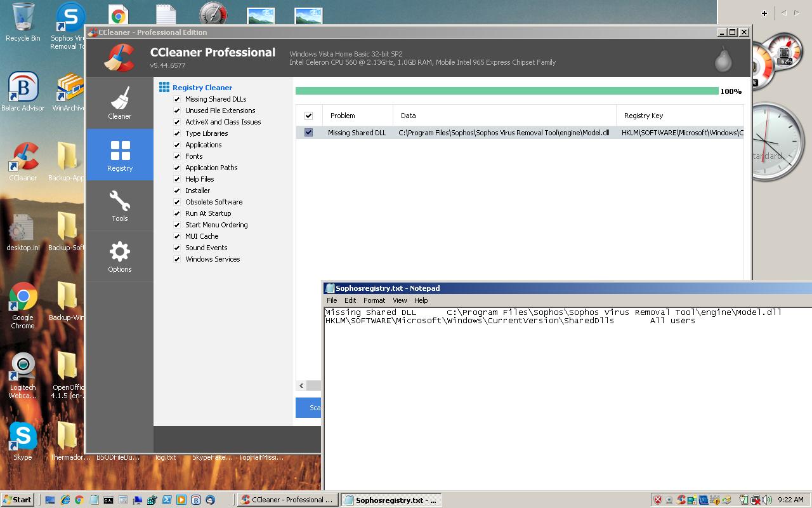The image size is (812, 508).
Task: Select the Model.dll data cell in results
Action: (504, 133)
